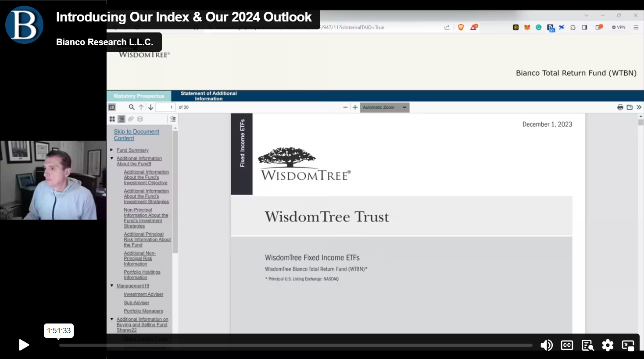This screenshot has height=359, width=644.
Task: Open Additional Principal Risk Information entry
Action: pos(147,240)
